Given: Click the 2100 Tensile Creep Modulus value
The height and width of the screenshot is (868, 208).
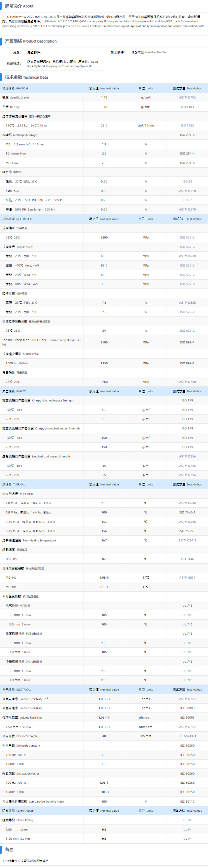Looking at the screenshot, I should [x=104, y=342].
